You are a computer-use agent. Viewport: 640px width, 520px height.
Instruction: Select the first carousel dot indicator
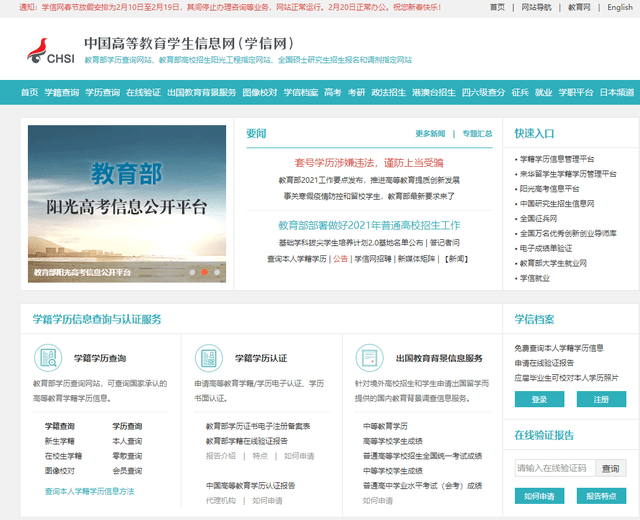click(x=191, y=271)
